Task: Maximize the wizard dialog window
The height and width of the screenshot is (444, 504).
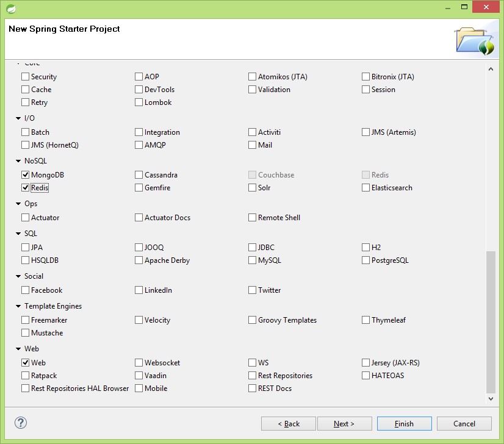Action: coord(464,7)
